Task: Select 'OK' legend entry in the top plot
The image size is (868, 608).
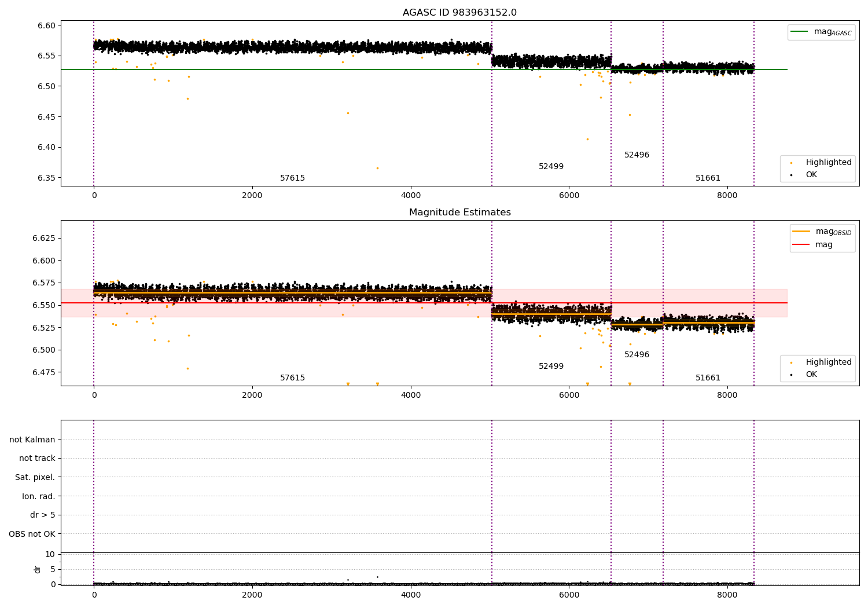Action: [803, 174]
